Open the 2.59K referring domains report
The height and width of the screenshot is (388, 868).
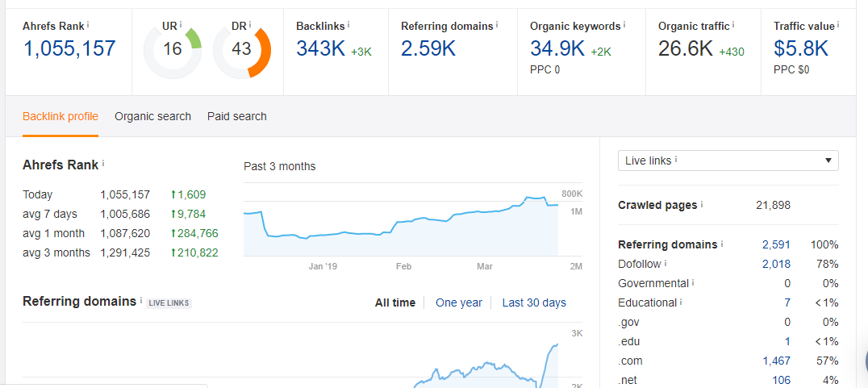428,48
